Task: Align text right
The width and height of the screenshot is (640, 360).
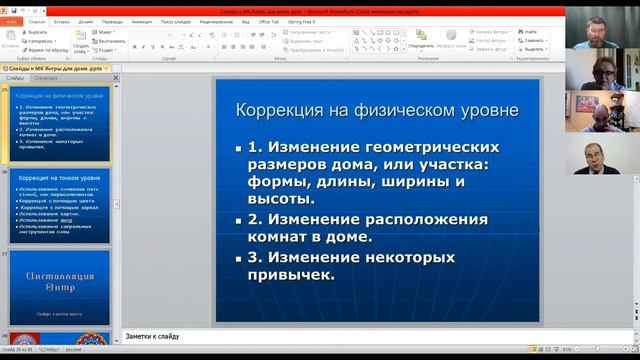Action: click(243, 47)
